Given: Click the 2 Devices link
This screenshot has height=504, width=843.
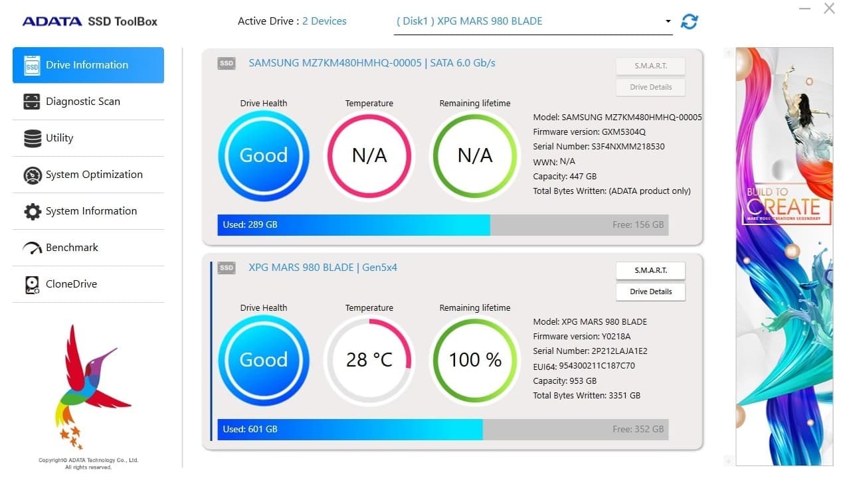Looking at the screenshot, I should (x=324, y=21).
